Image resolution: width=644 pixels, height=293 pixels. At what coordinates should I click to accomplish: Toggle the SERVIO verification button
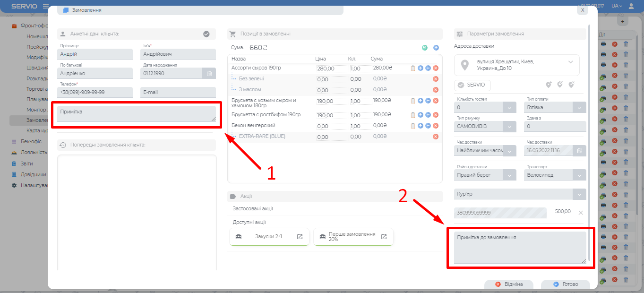point(472,85)
